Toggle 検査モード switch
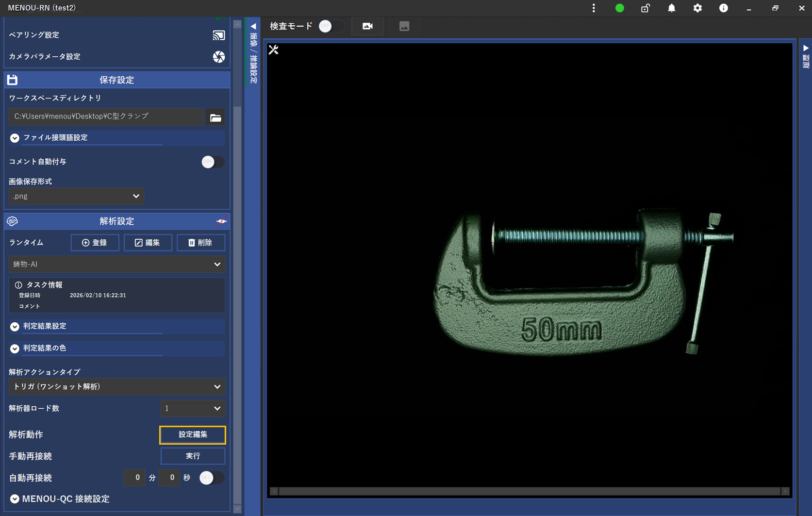 331,26
